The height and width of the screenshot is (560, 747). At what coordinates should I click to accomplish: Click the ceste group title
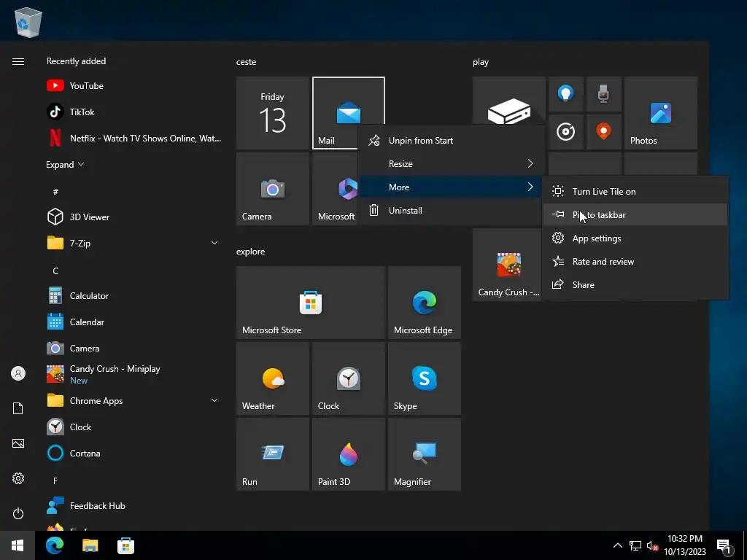[x=247, y=62]
